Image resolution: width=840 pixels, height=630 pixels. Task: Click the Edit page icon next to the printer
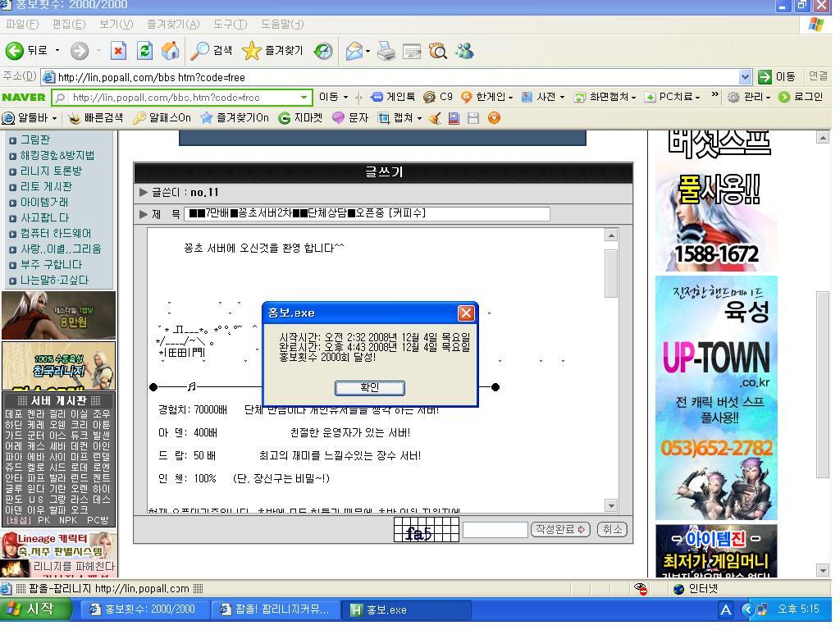(x=412, y=52)
